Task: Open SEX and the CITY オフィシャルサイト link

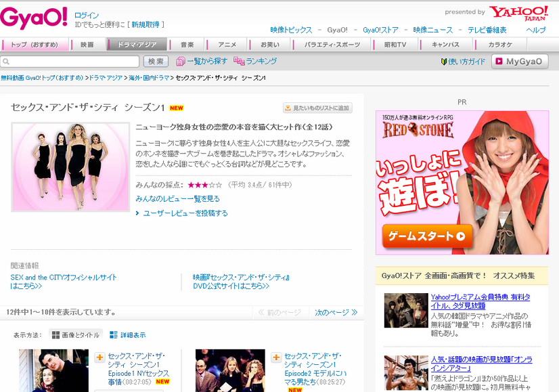Action: click(x=64, y=282)
